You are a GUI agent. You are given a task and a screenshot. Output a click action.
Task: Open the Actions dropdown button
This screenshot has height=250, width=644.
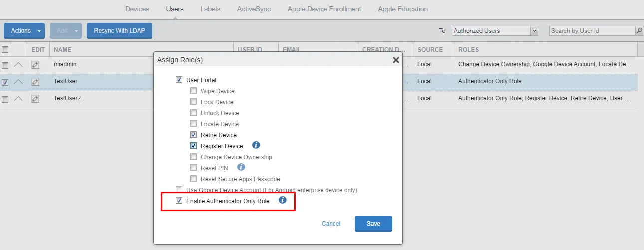coord(24,31)
